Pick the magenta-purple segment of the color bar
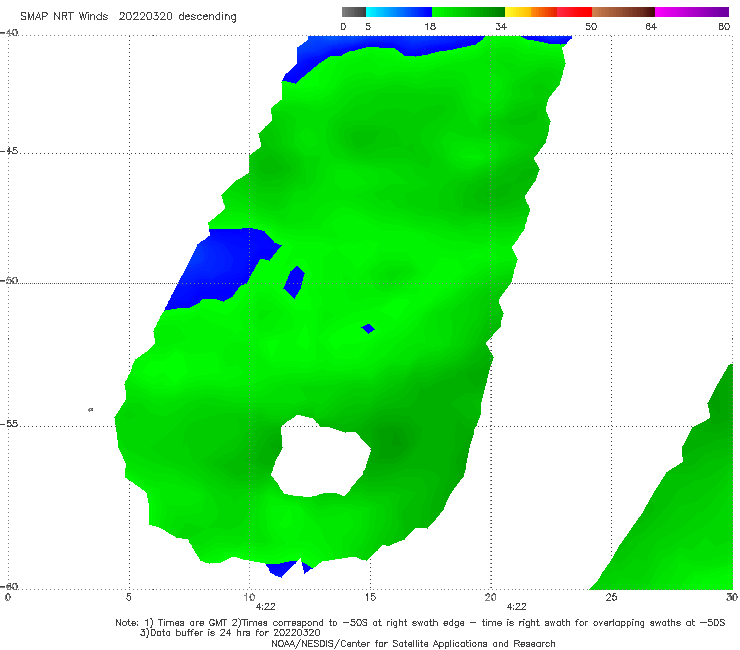 tap(692, 12)
